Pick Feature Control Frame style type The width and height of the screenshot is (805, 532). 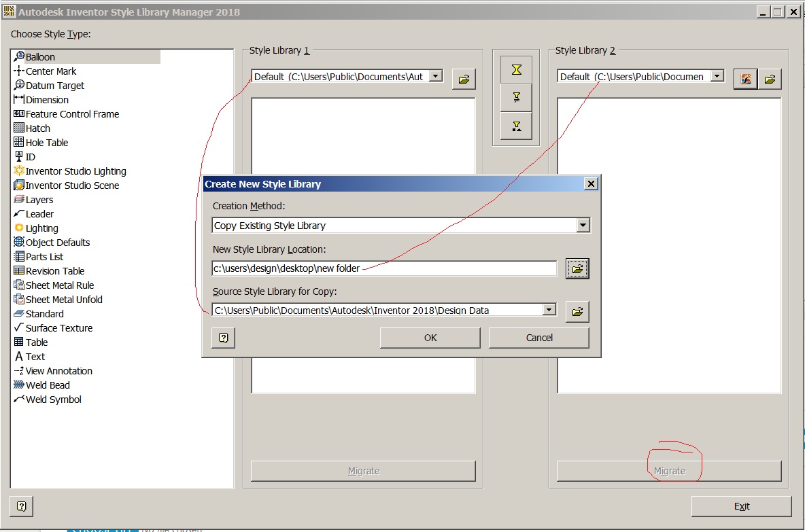(66, 114)
